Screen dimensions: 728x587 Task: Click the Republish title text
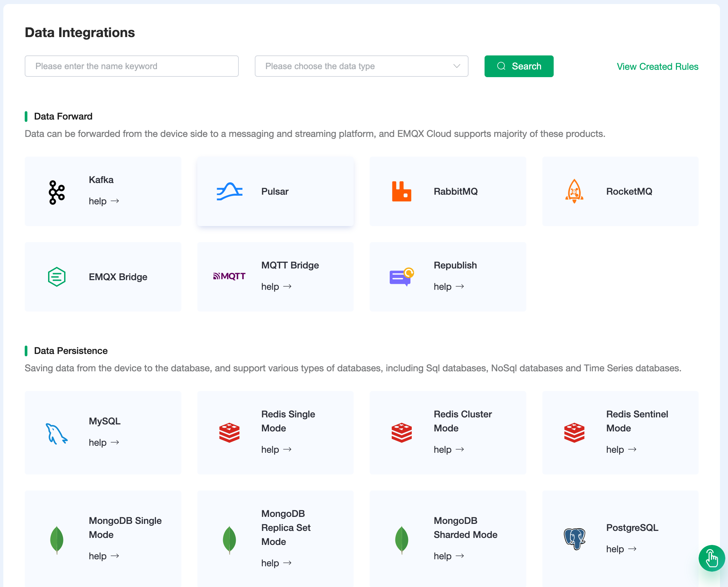[455, 265]
